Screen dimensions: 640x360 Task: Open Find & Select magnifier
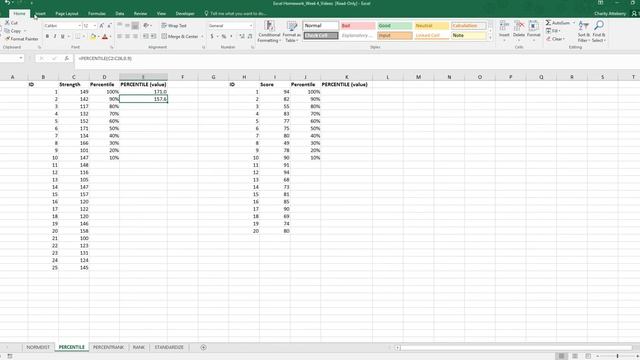(x=598, y=31)
